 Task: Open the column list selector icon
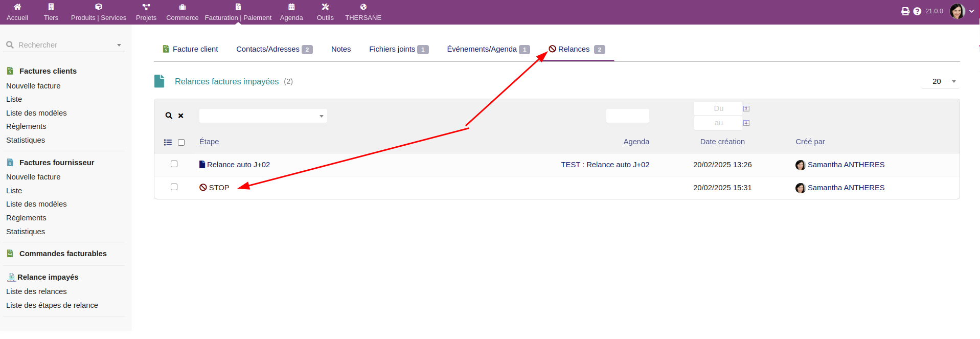tap(168, 142)
